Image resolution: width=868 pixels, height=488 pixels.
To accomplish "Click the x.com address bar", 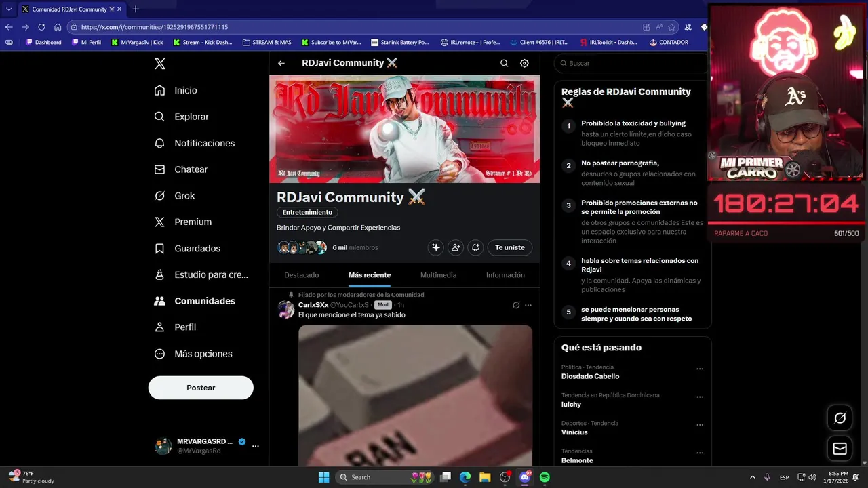I will point(353,27).
